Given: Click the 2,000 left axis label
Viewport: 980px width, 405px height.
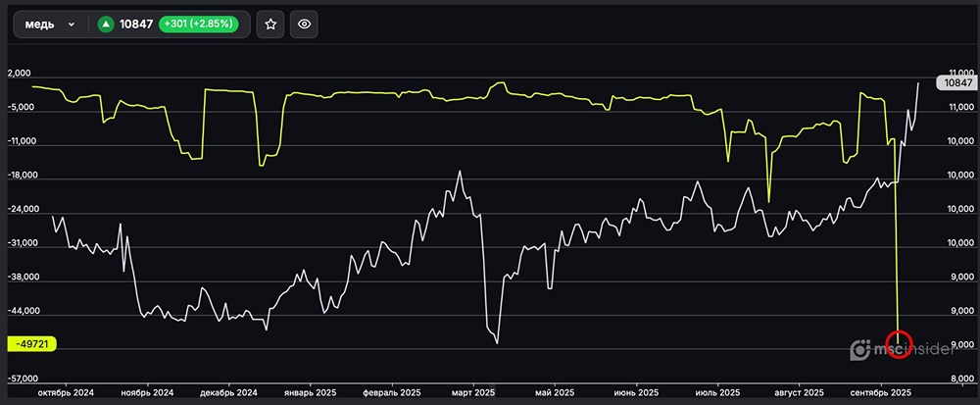Looking at the screenshot, I should click(20, 75).
